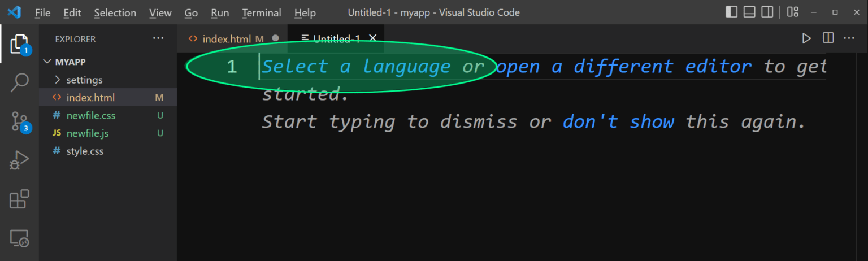Minimize the VS Code window
Screen dimensions: 868x261
tap(814, 12)
